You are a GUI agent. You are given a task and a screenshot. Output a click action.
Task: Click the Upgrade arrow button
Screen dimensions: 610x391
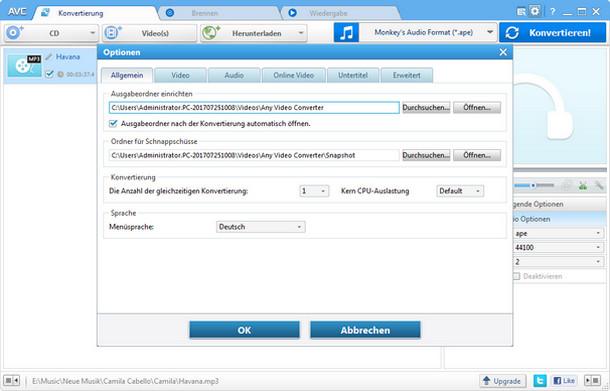coord(502,380)
